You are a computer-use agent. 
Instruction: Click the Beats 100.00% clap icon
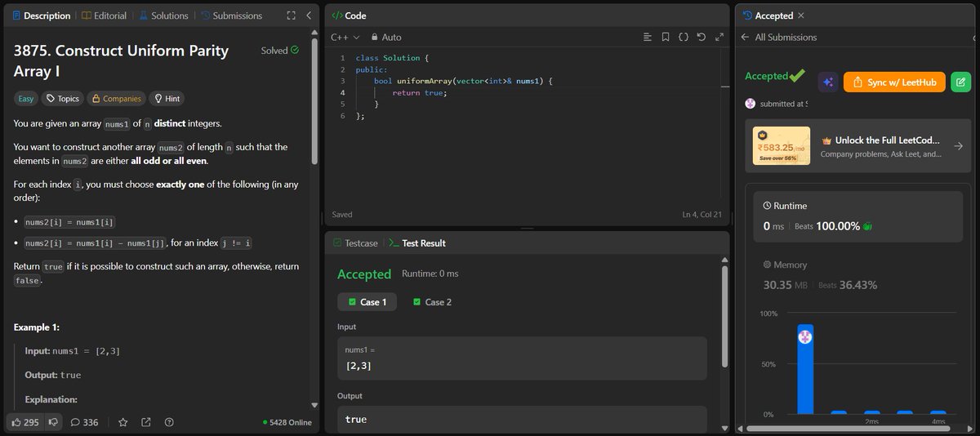point(868,226)
